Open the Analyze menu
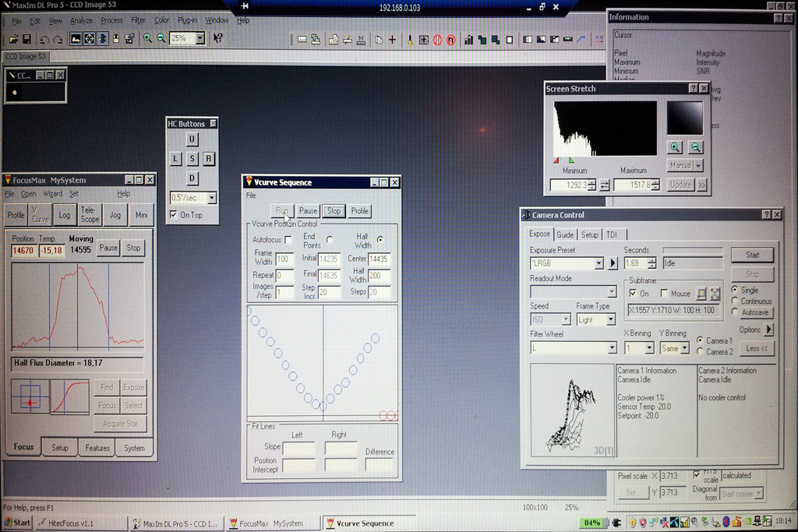The height and width of the screenshot is (532, 798). (81, 20)
